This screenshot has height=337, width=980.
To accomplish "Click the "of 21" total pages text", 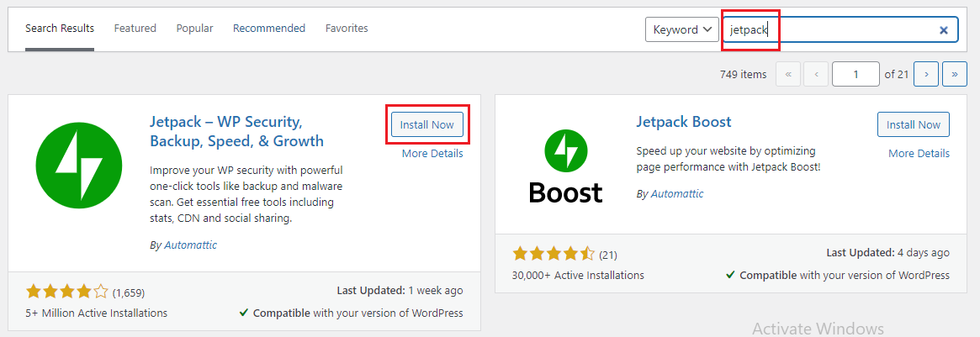I will coord(896,74).
